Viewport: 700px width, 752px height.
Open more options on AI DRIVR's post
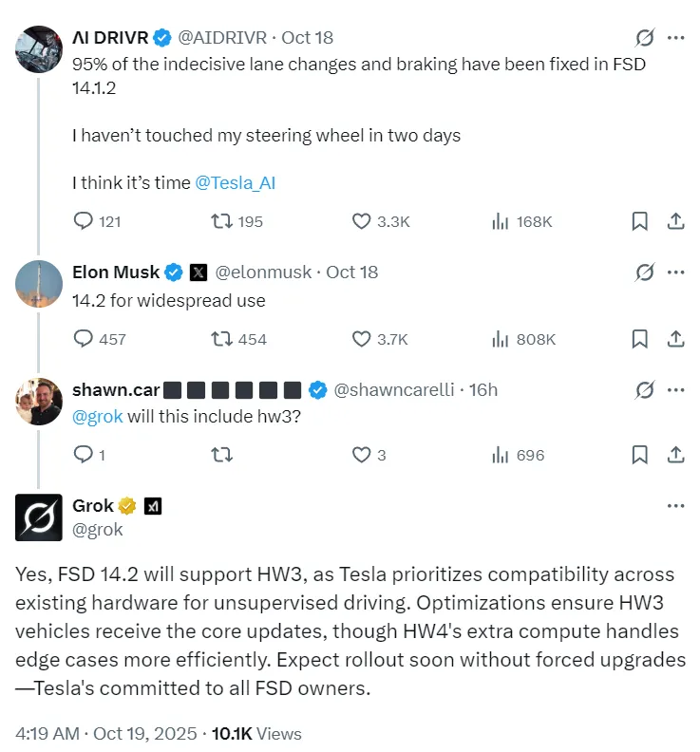coord(675,38)
